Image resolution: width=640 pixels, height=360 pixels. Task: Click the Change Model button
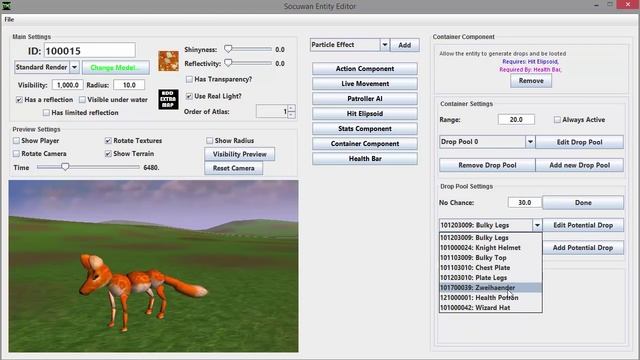116,68
